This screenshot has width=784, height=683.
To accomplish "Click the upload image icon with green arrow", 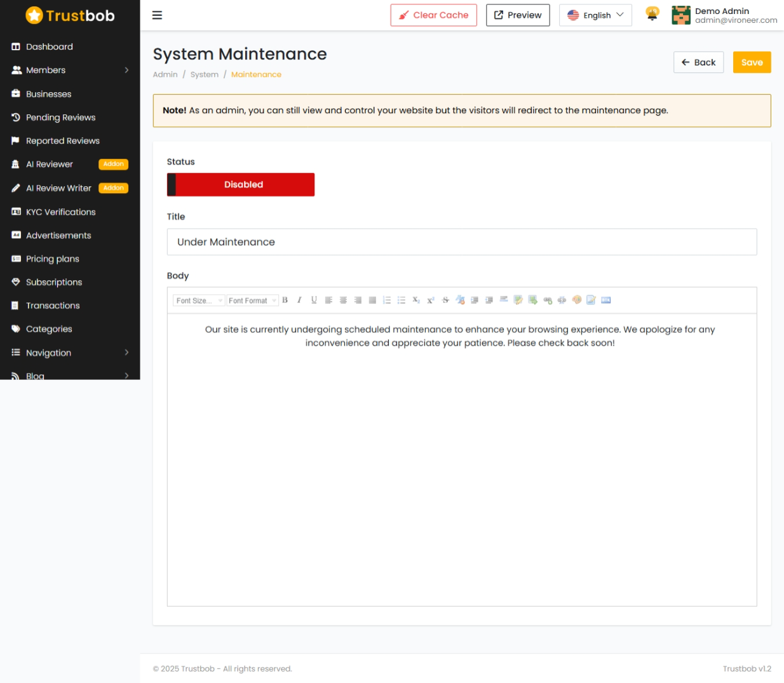I will pyautogui.click(x=533, y=300).
